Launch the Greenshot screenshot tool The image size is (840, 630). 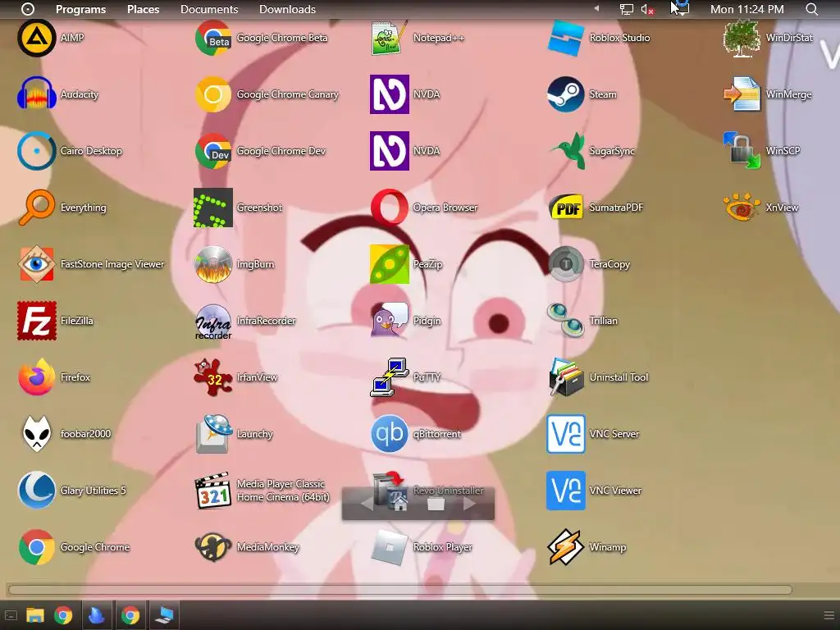(212, 208)
